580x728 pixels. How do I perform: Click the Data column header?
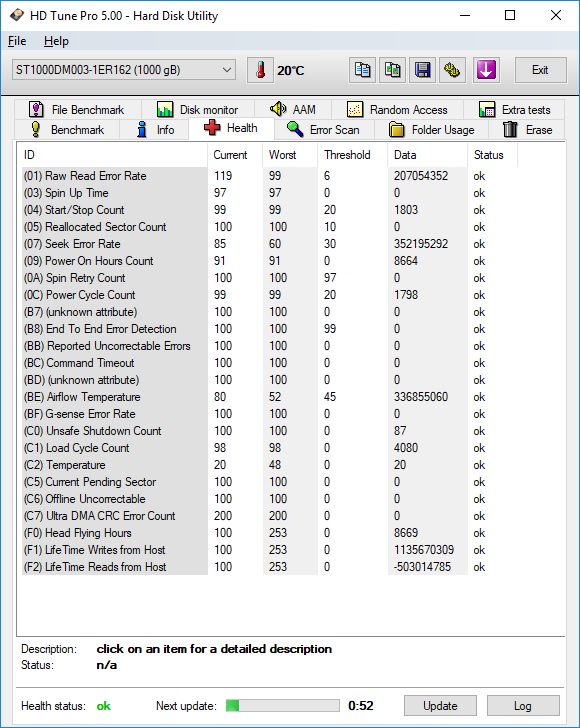(x=427, y=155)
